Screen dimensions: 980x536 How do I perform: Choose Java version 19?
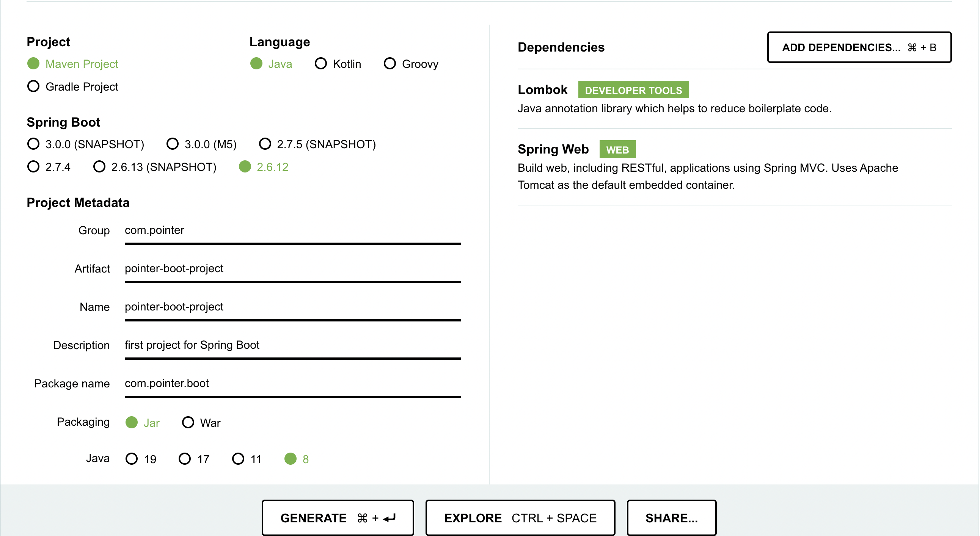132,459
